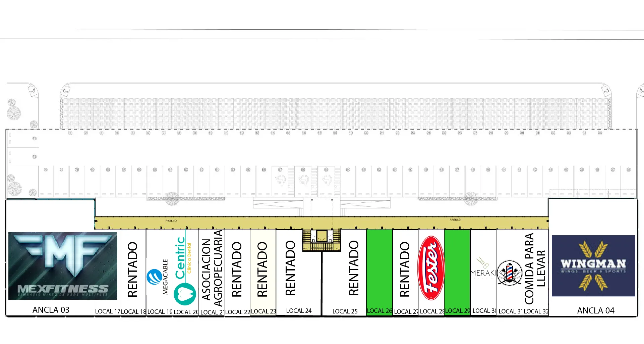
Task: Select the LOCAL 29 label
Action: tap(458, 310)
